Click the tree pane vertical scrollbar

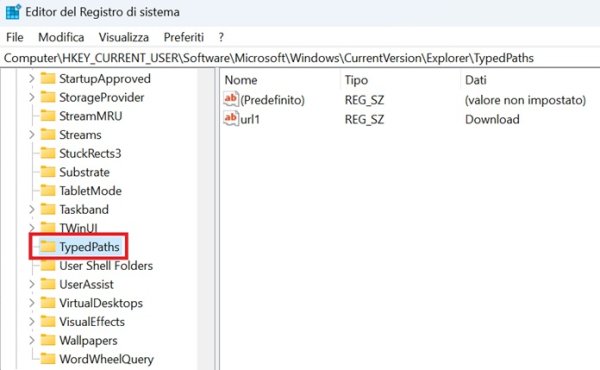[206, 218]
